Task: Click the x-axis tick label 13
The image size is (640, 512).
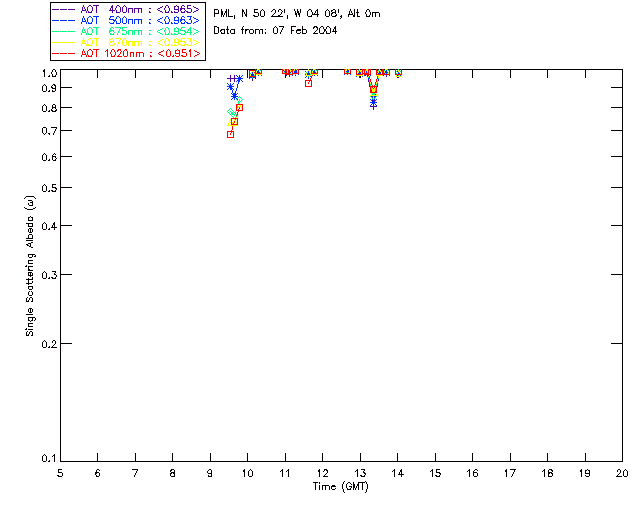Action: [x=360, y=473]
